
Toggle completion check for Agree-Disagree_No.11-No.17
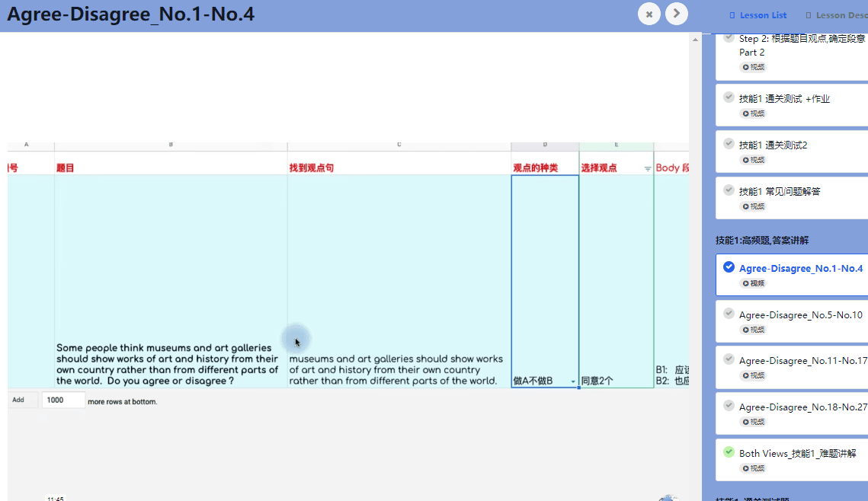729,359
